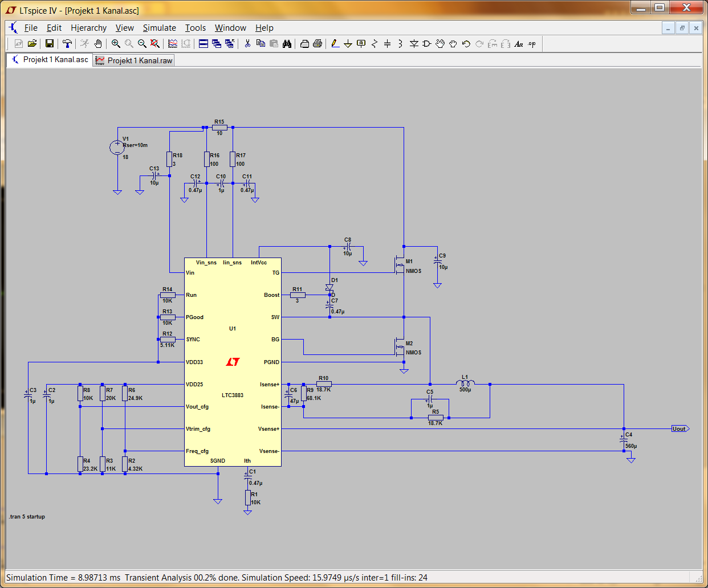This screenshot has height=588, width=708.
Task: Cut selection with the scissors icon
Action: coord(247,44)
